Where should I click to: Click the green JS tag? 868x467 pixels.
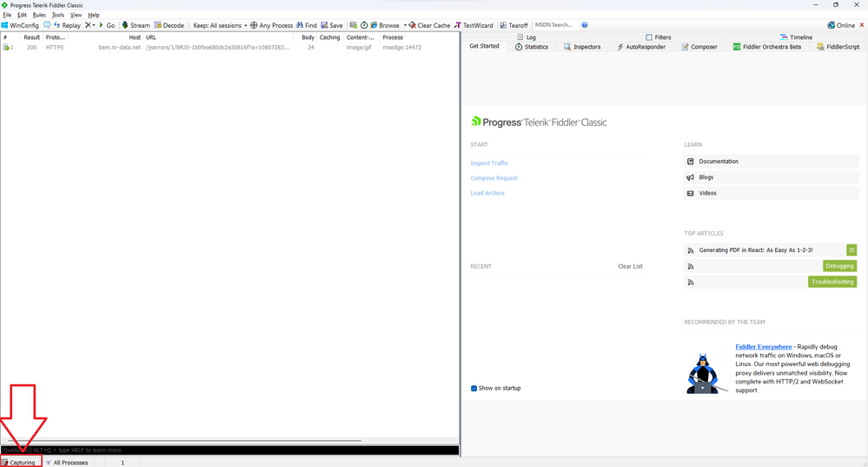tap(851, 250)
